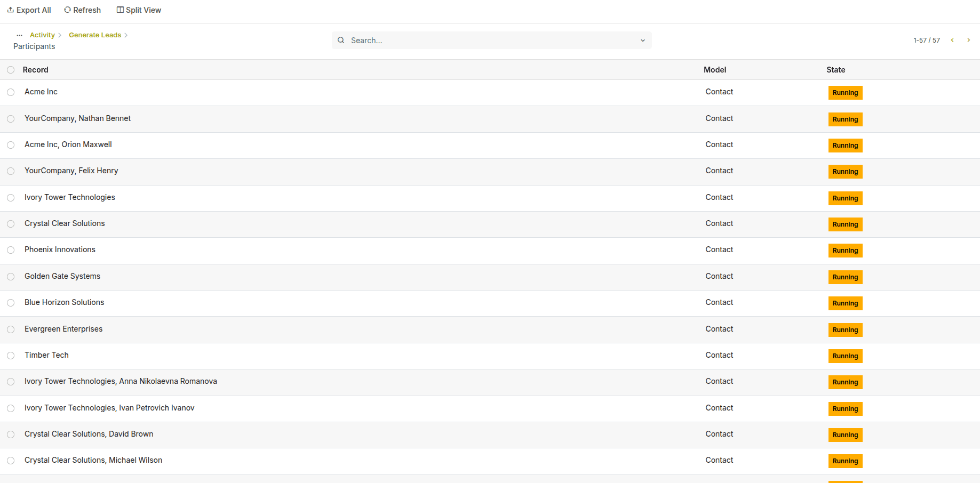Go to previous page using left arrow
Viewport: 980px width, 483px height.
[x=952, y=40]
